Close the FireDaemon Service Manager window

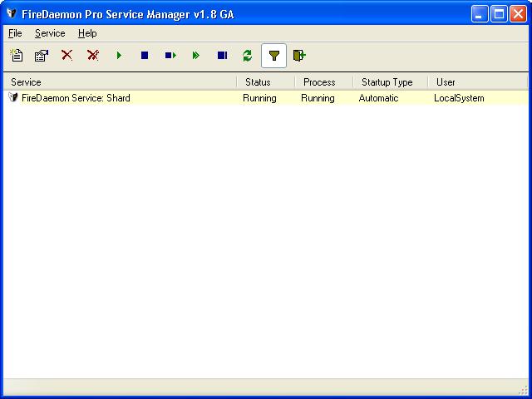click(519, 14)
